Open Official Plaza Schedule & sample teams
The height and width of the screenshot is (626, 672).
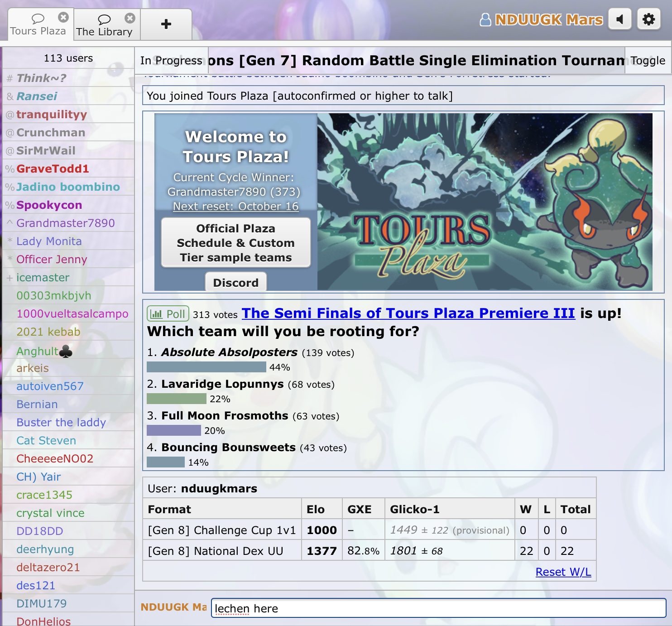[x=235, y=243]
